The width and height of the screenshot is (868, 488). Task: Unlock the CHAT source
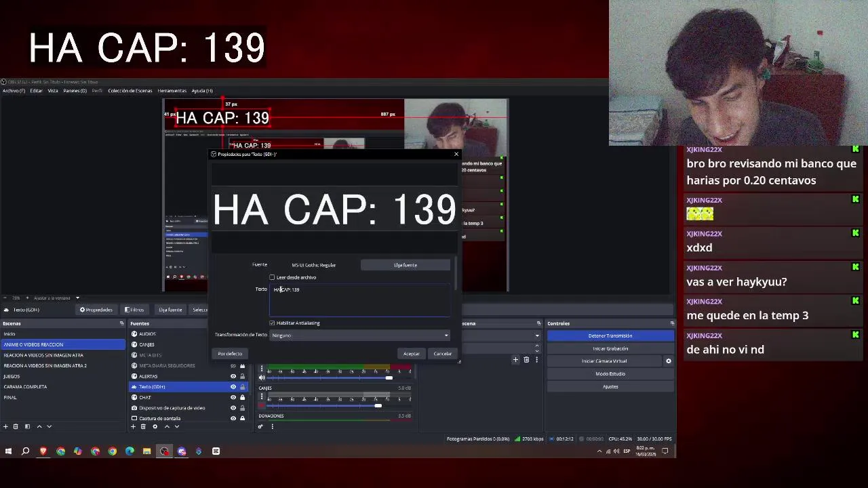click(242, 397)
